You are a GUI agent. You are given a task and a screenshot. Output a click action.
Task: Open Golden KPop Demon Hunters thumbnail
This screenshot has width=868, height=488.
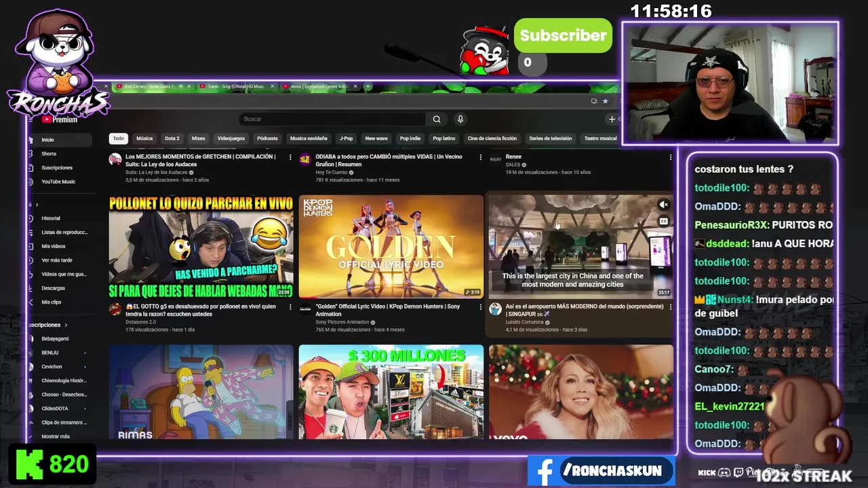coord(391,247)
